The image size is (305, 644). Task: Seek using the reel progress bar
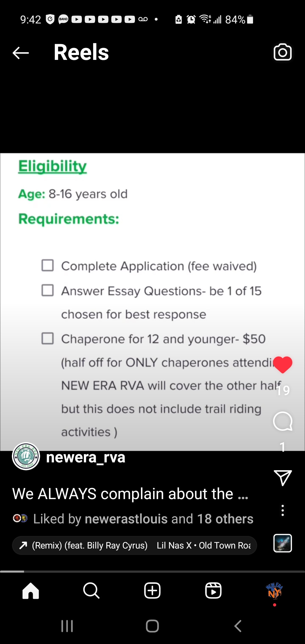click(x=152, y=571)
